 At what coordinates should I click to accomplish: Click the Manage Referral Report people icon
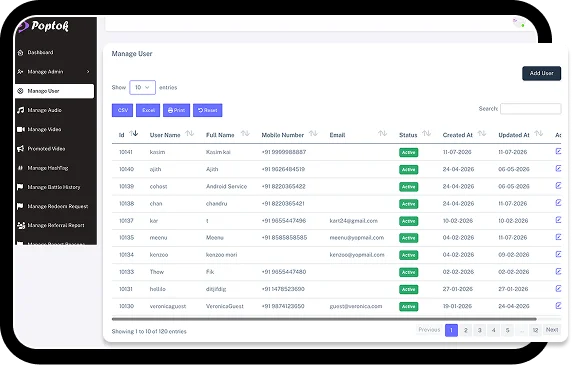pyautogui.click(x=21, y=225)
